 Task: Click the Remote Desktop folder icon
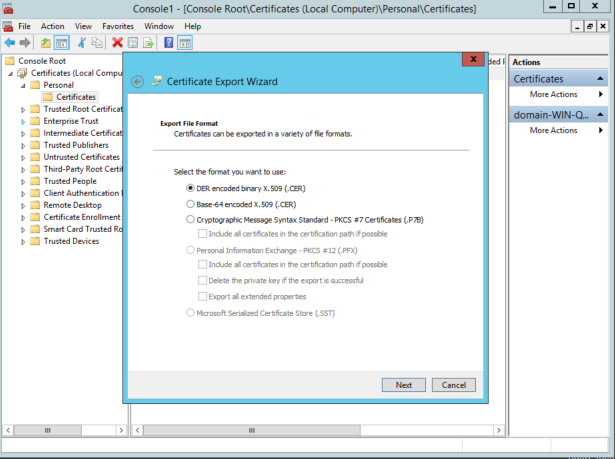[35, 205]
